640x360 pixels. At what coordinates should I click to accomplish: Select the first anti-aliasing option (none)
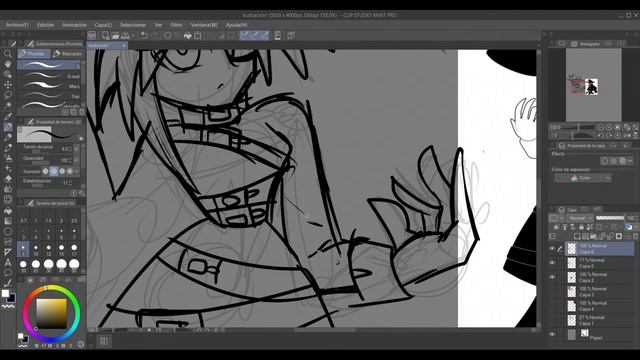point(45,171)
